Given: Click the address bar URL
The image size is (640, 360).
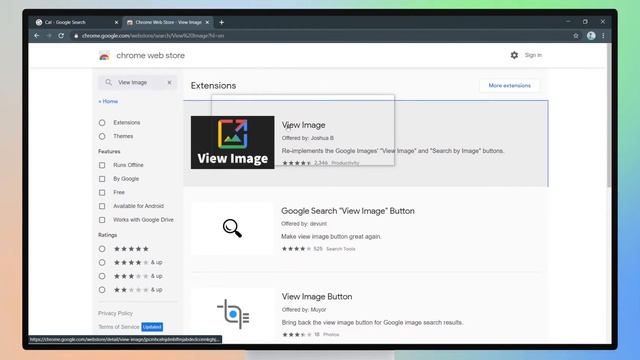Looking at the screenshot, I should (x=153, y=36).
